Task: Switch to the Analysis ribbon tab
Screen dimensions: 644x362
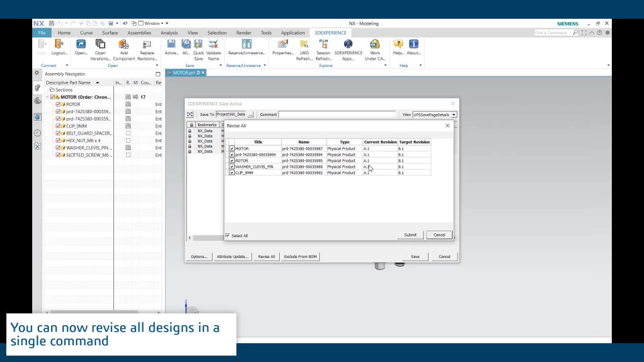Action: pos(169,33)
